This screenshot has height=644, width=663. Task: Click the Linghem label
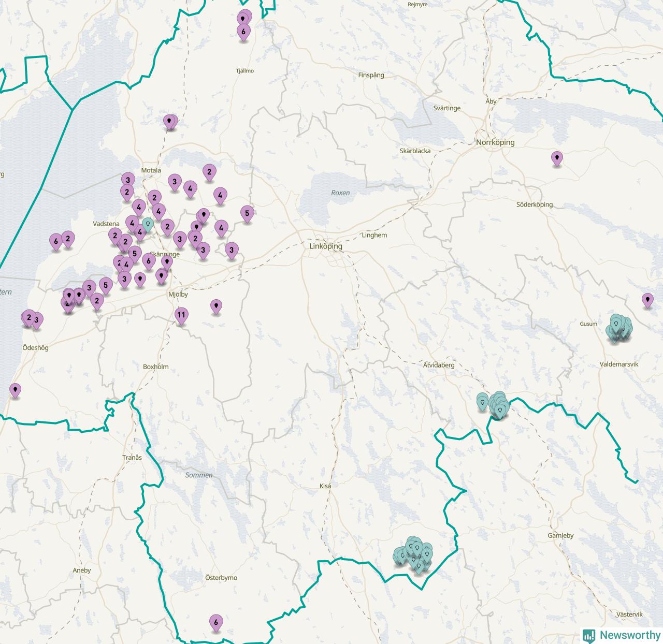(x=374, y=236)
